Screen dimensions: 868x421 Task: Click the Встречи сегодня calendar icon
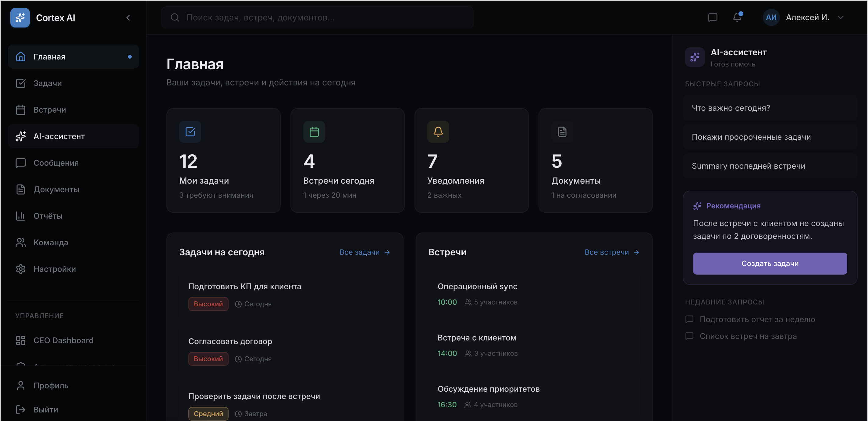(x=314, y=131)
